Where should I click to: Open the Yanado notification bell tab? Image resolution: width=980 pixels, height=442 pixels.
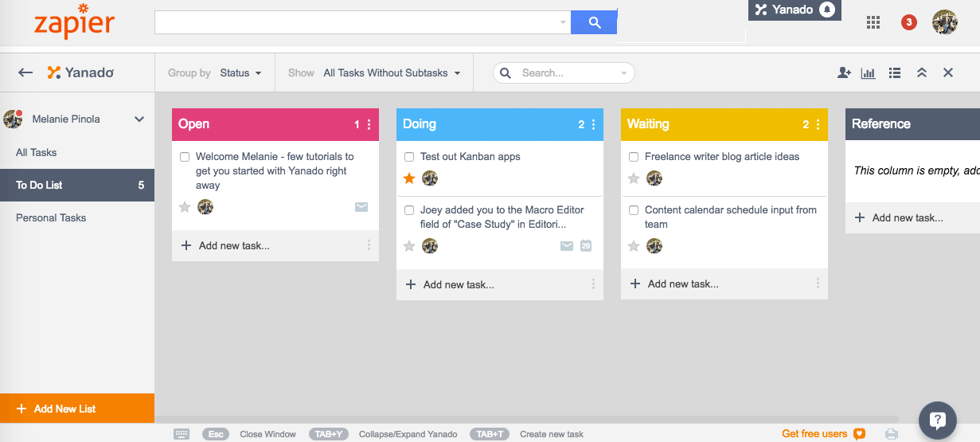pos(795,10)
